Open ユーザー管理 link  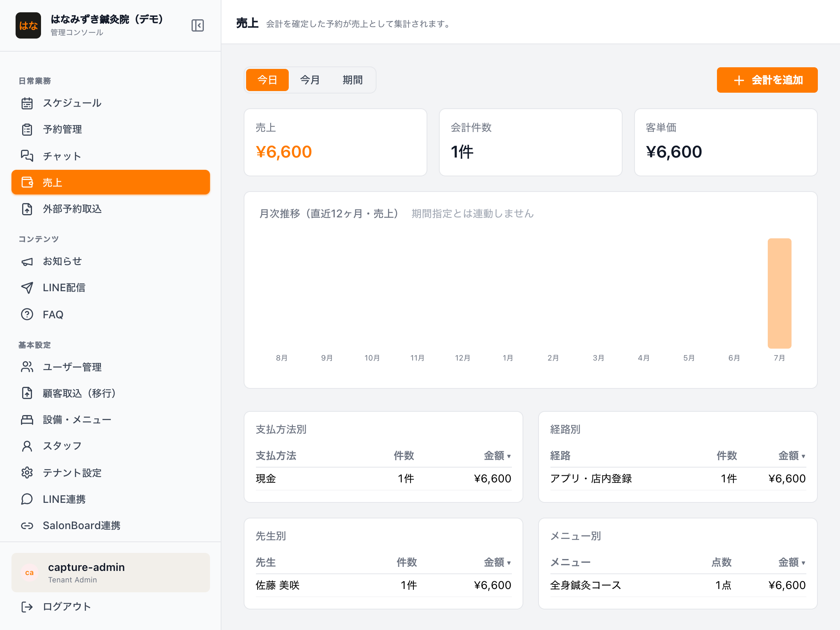(x=111, y=367)
